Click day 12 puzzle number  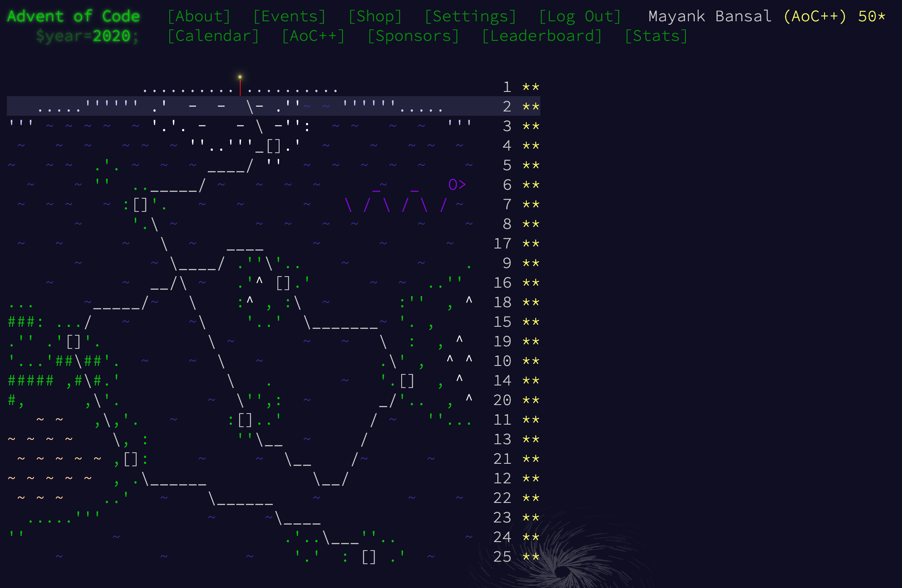point(502,478)
